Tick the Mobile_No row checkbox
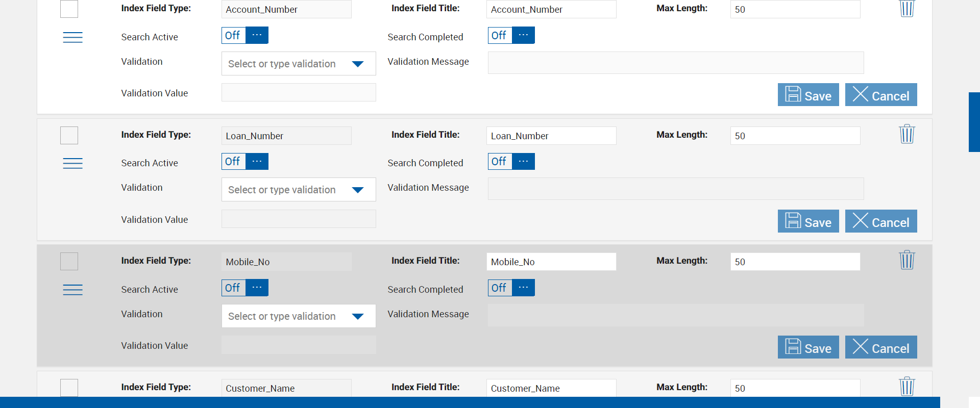Screen dimensions: 980x408 (69, 262)
